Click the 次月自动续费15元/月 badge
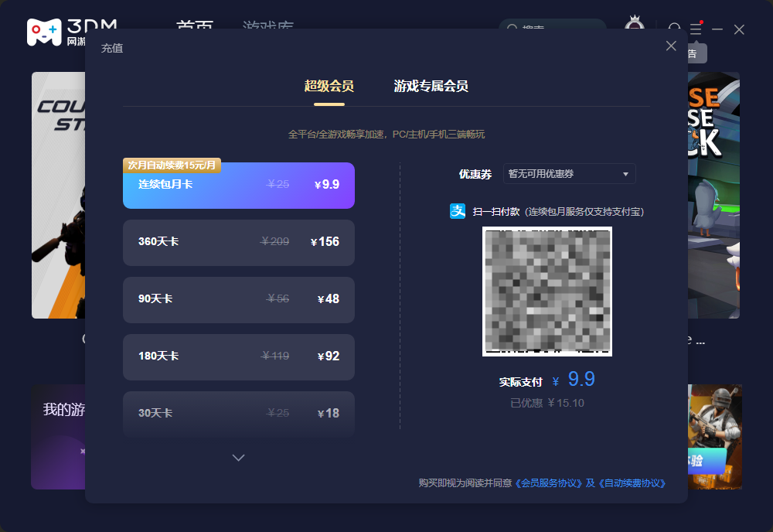The image size is (773, 532). [172, 165]
